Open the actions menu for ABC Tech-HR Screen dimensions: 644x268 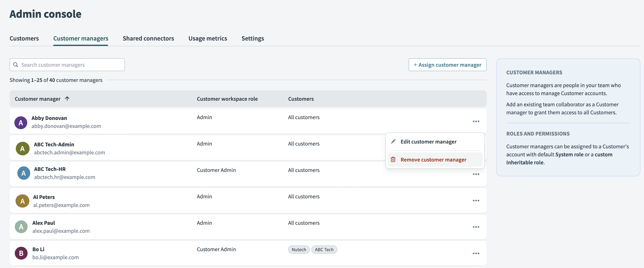click(x=476, y=174)
